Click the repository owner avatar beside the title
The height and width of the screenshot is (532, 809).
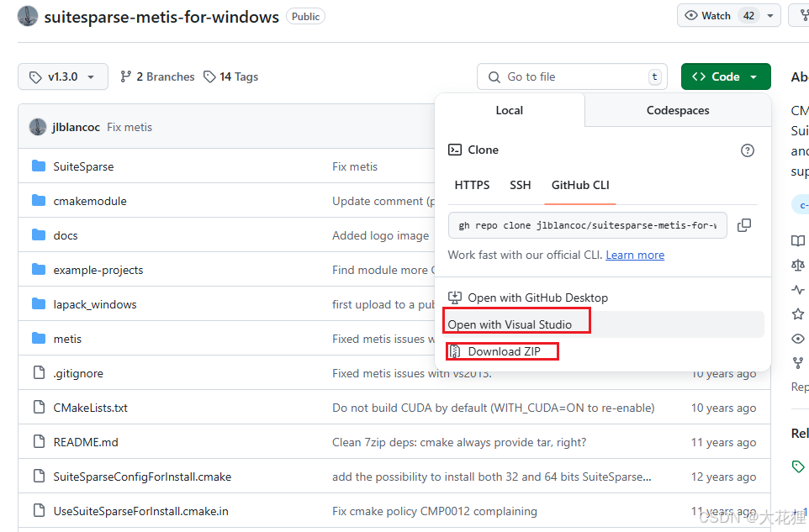(x=28, y=16)
